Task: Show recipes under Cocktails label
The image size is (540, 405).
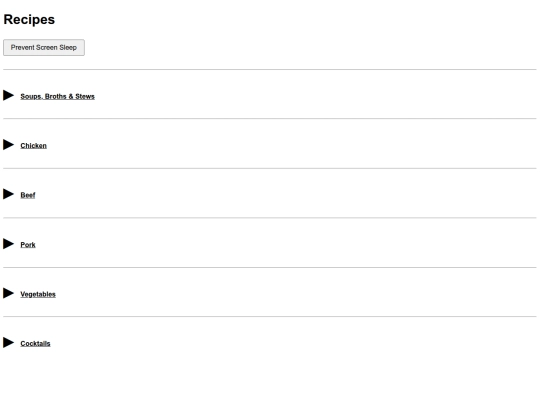Action: click(35, 344)
